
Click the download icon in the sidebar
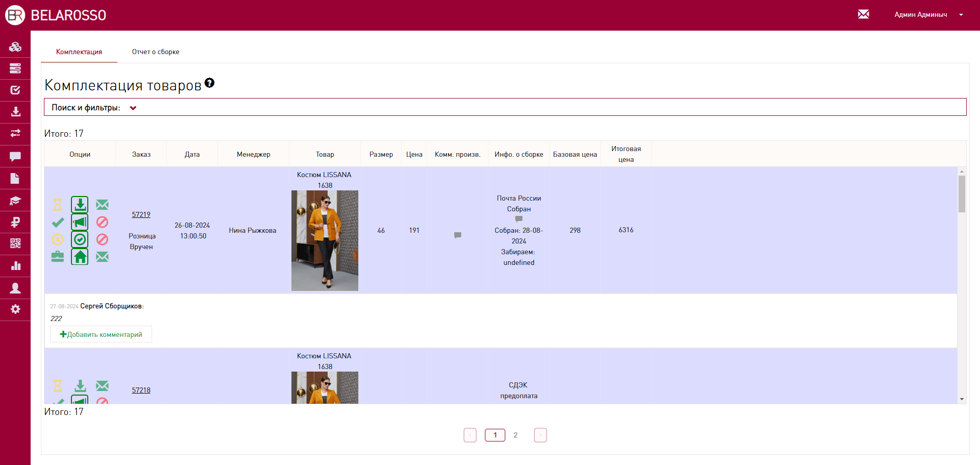tap(15, 112)
